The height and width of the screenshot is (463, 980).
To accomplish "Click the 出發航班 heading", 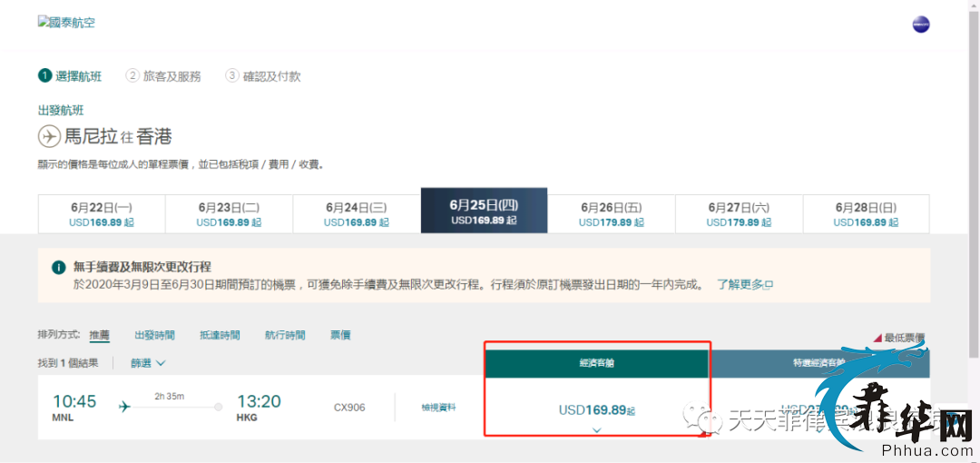I will click(x=61, y=111).
